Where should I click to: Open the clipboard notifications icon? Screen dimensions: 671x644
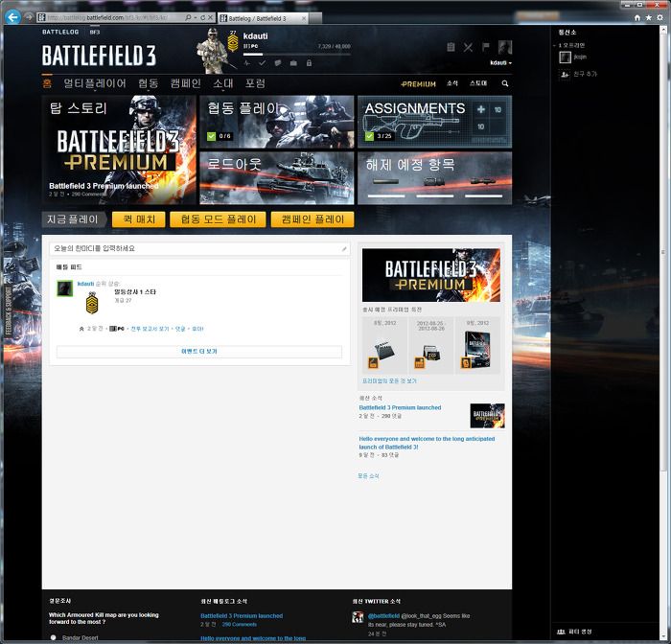tap(451, 47)
